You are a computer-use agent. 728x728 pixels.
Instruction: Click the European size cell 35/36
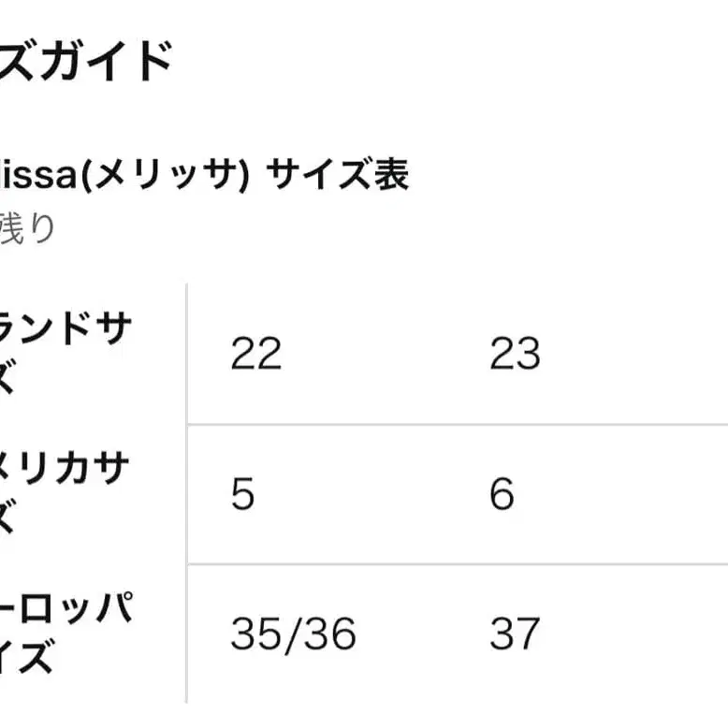click(x=293, y=634)
